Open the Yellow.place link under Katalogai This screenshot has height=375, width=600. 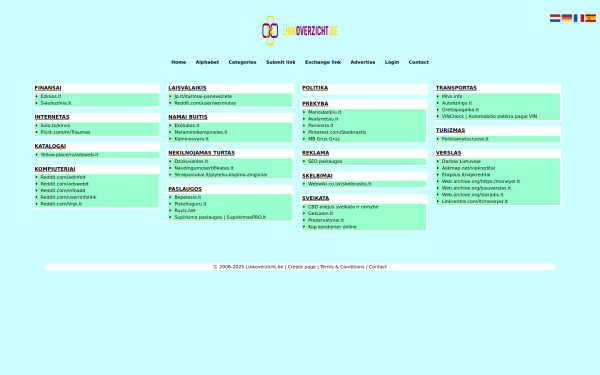69,155
